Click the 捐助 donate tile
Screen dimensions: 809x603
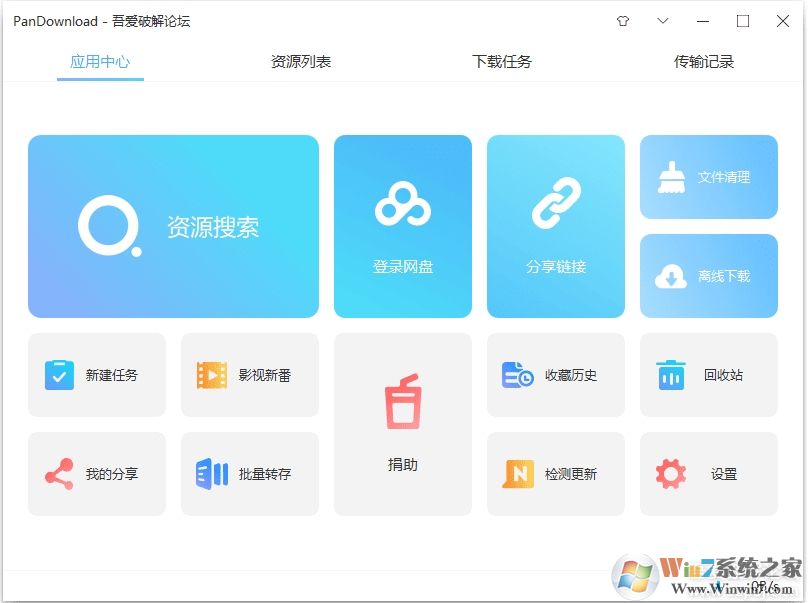tap(403, 423)
